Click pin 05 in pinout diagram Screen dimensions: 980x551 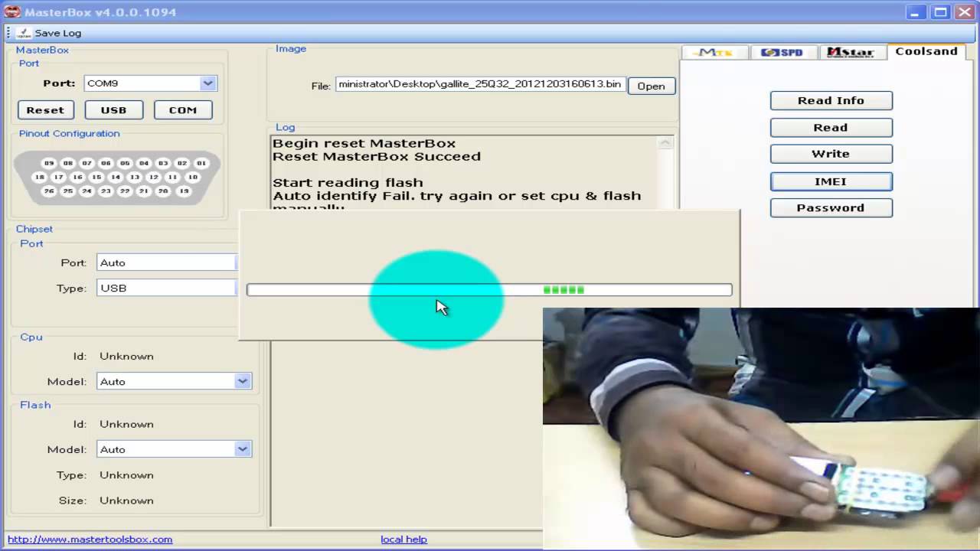coord(125,163)
